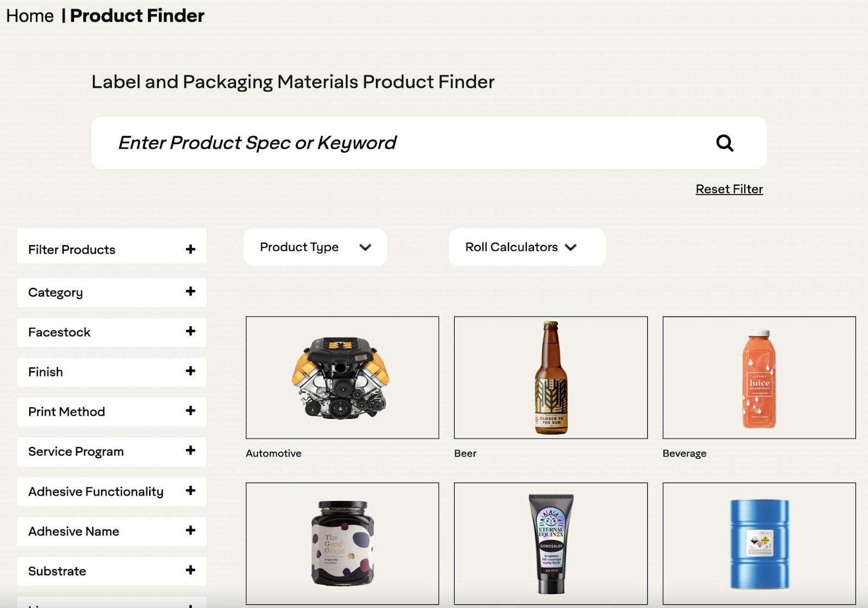Screen dimensions: 868x608
Task: Select Product Finder in the breadcrumb
Action: [x=137, y=15]
